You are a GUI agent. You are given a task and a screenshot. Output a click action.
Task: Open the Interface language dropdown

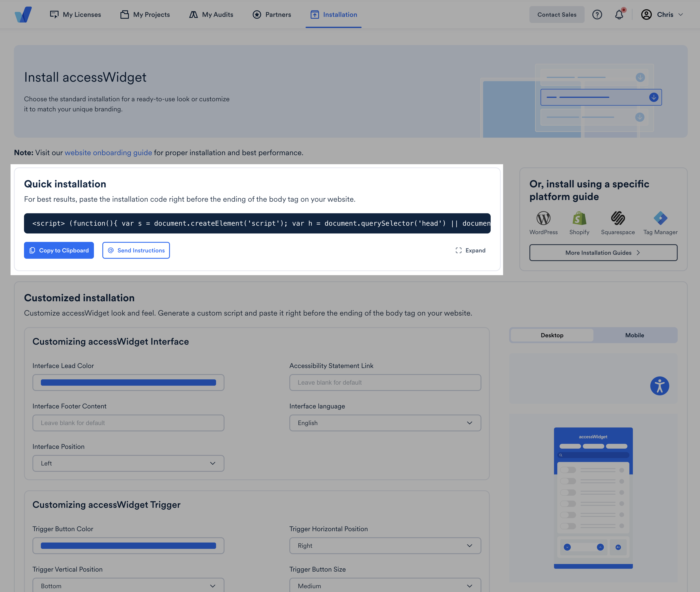coord(385,423)
